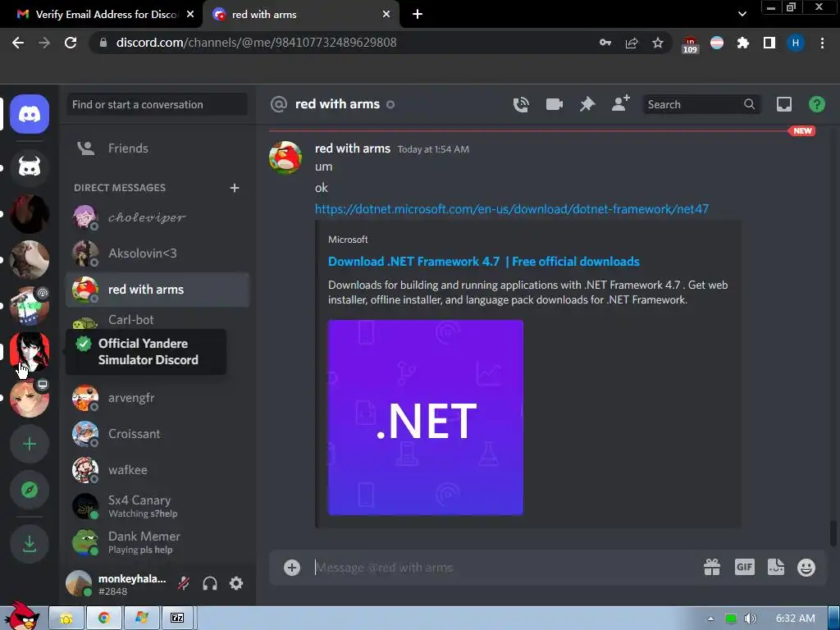
Task: Open saved passwords key icon
Action: [605, 43]
